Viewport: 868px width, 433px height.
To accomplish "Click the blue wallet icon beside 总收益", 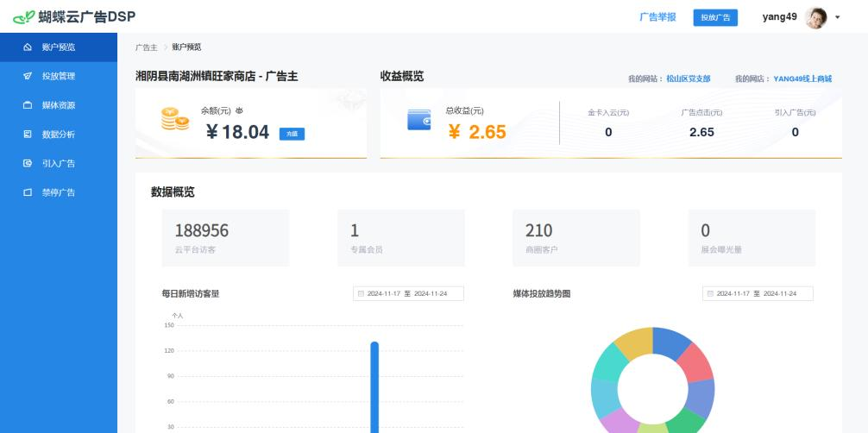I will (x=419, y=120).
